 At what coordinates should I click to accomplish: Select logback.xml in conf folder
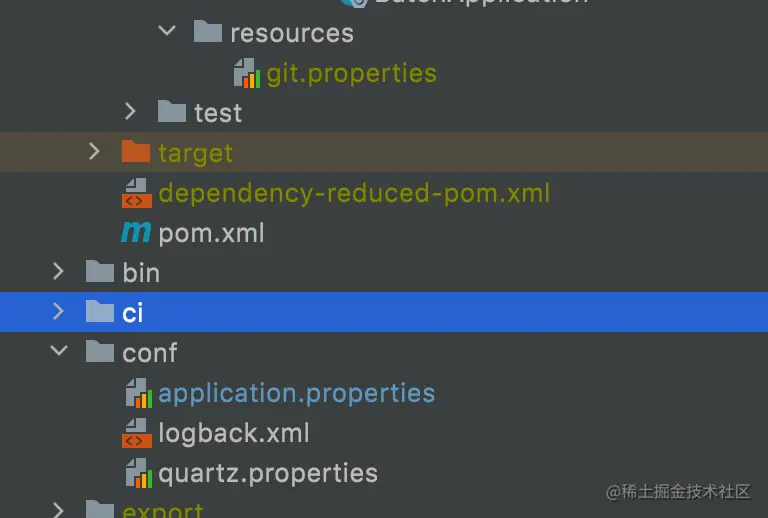tap(233, 433)
